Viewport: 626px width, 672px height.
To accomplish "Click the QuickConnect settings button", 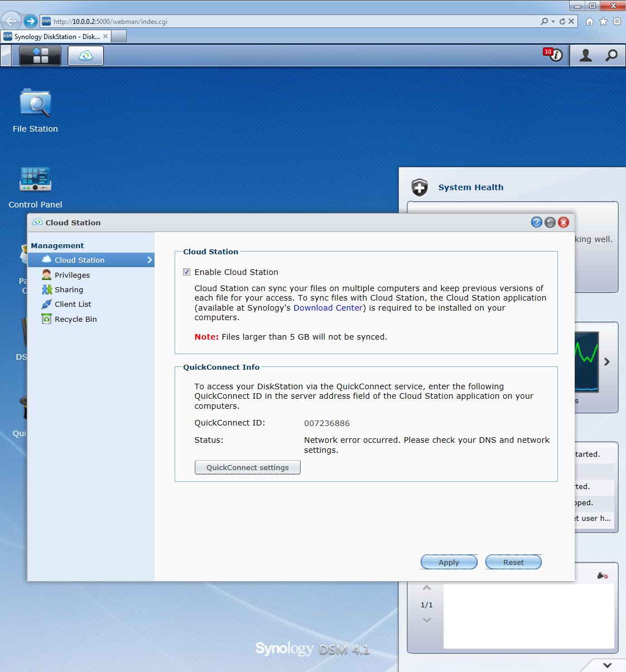I will click(247, 467).
